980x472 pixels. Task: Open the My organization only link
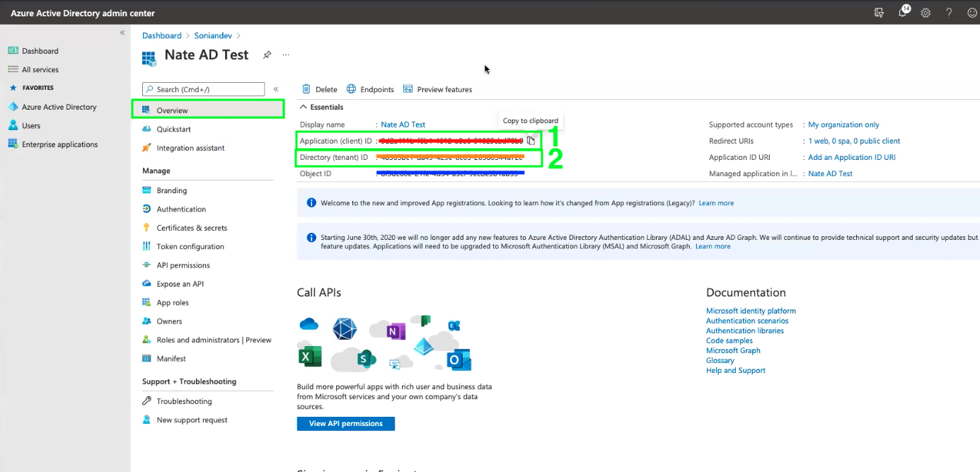844,125
